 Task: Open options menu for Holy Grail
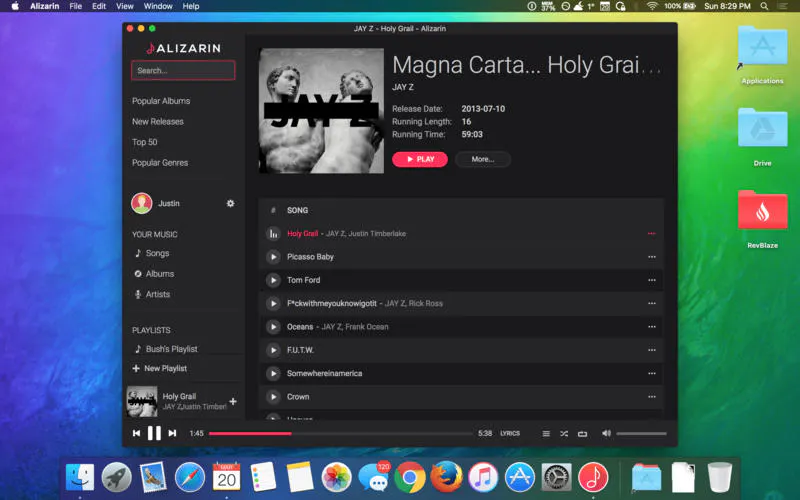652,234
